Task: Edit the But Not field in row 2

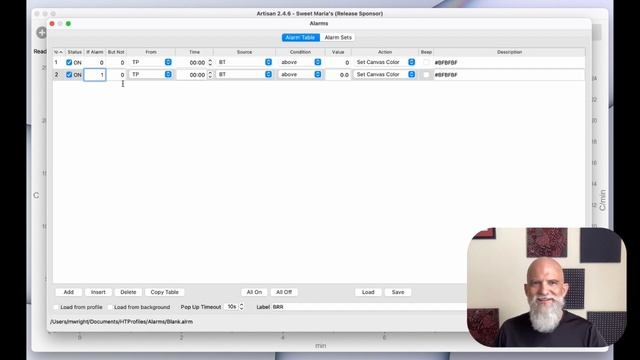Action: 116,75
